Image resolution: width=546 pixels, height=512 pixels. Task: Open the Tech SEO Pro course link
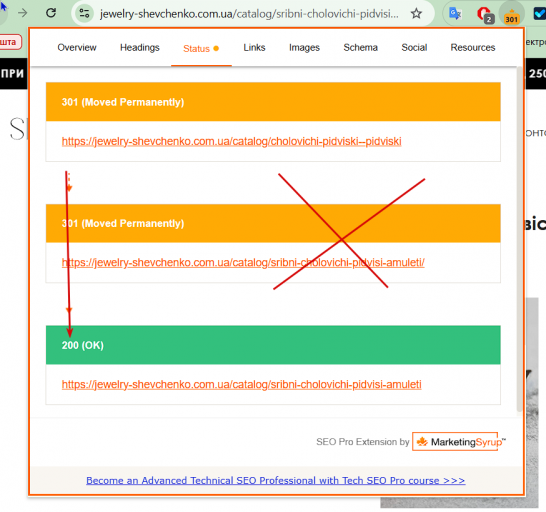[275, 480]
